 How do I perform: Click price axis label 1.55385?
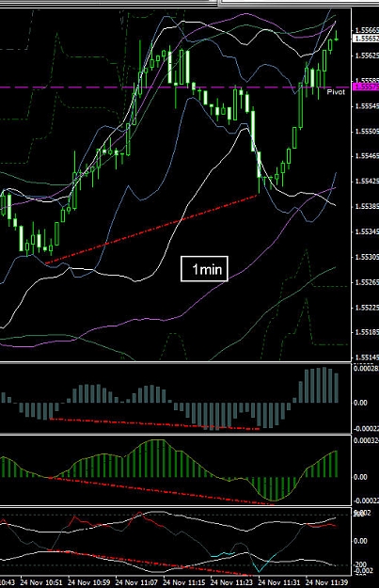[367, 206]
